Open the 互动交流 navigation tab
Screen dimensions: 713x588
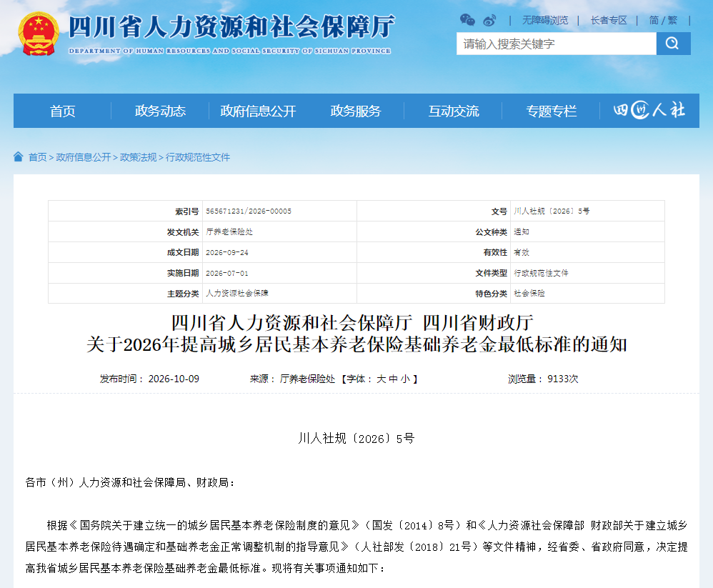tap(454, 111)
